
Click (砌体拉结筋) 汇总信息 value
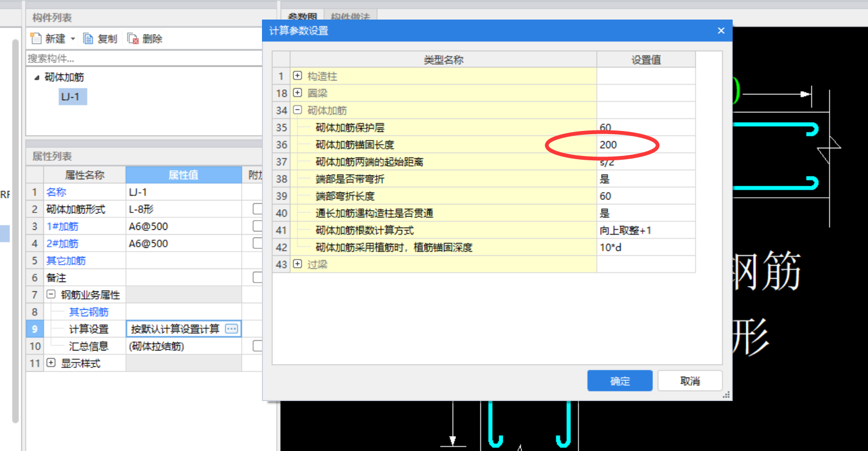tap(184, 346)
